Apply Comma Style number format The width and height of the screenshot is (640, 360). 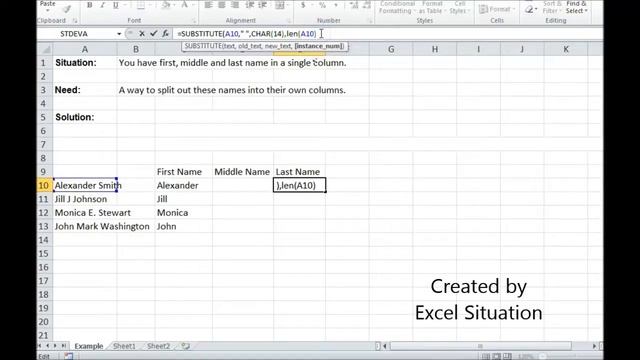pyautogui.click(x=336, y=5)
